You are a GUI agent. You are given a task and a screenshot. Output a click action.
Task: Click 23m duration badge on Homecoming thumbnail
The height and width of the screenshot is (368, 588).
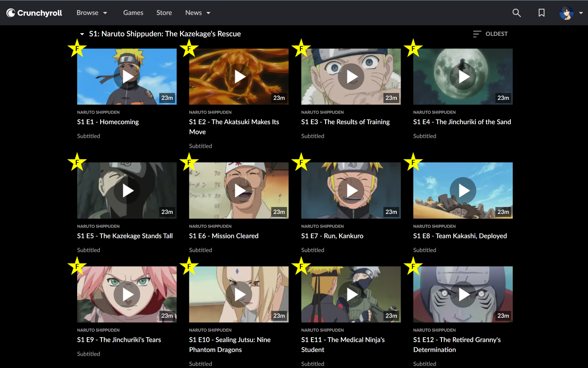point(167,98)
